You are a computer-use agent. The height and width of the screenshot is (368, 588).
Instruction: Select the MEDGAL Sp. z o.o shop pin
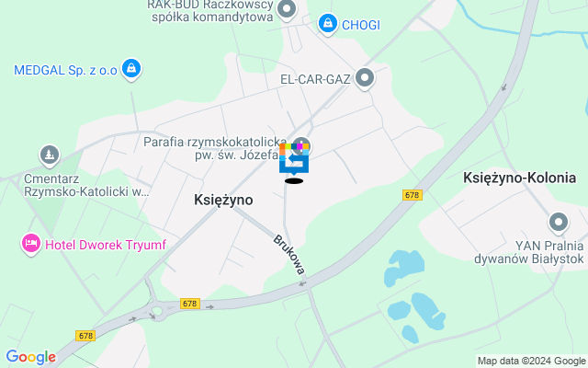(131, 70)
